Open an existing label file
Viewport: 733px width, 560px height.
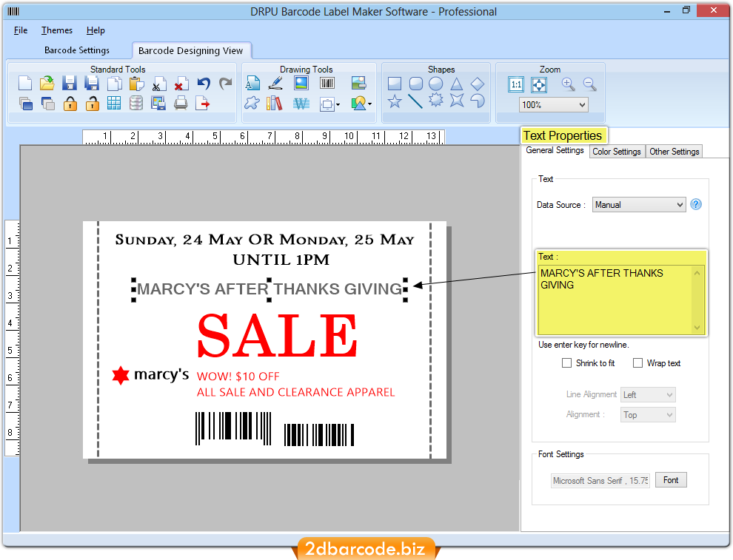[47, 84]
